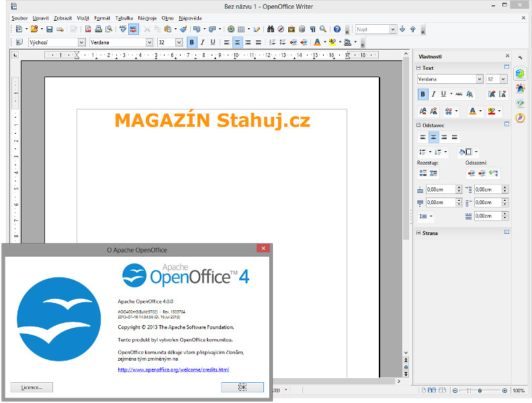The image size is (532, 403).
Task: Run spelling and grammar check icon
Action: 123,29
